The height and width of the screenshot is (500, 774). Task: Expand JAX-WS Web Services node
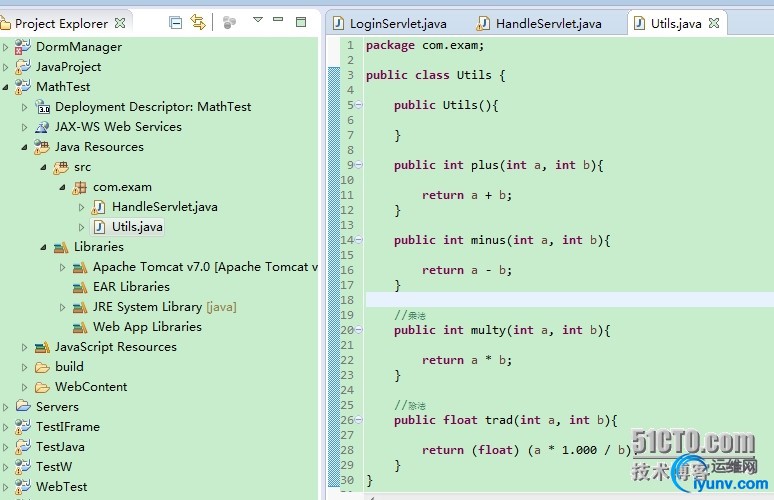24,127
